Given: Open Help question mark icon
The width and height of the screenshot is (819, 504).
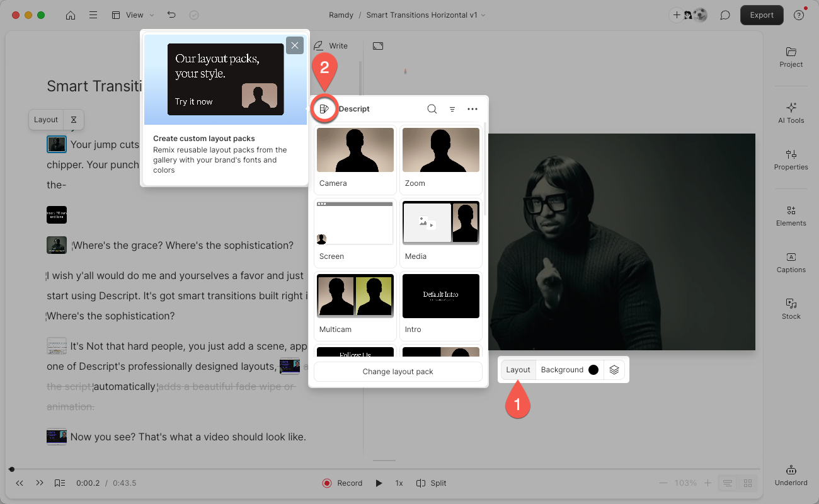Looking at the screenshot, I should pos(799,15).
